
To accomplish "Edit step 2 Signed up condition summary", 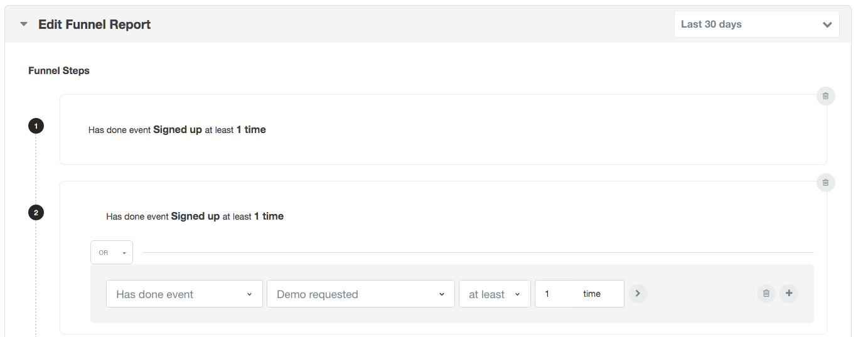I will (x=195, y=217).
